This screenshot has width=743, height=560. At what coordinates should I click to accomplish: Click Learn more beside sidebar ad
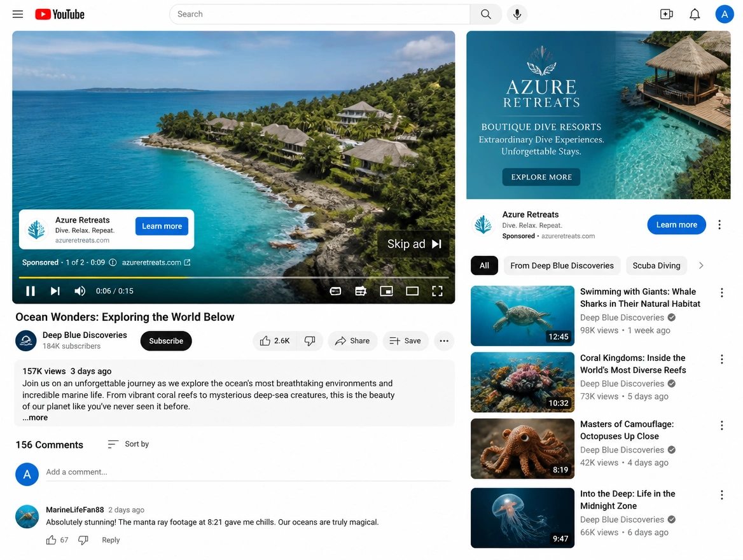tap(676, 224)
